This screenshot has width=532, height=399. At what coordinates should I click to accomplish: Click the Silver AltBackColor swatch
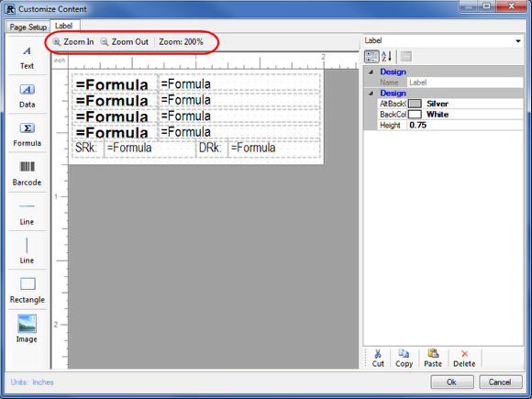pos(415,104)
